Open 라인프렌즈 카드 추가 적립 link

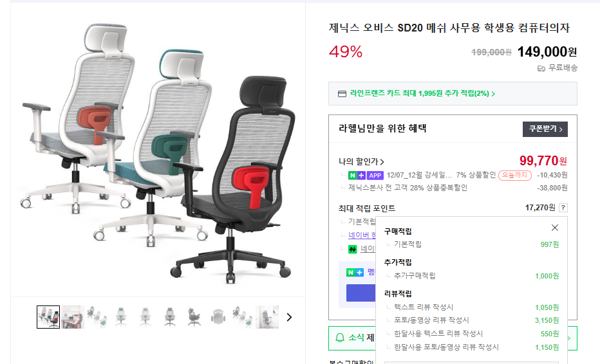coord(422,94)
